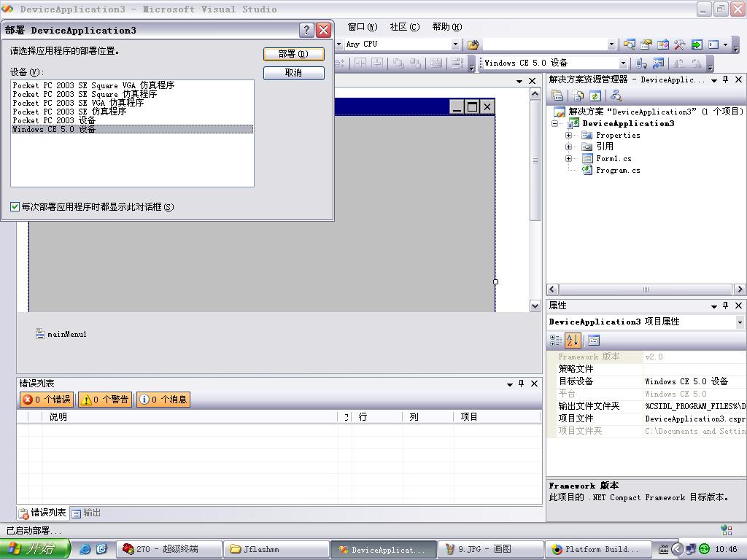Open the Windows CE 5.0 设备 target device dropdown
Screen dimensions: 747x560
tap(623, 63)
